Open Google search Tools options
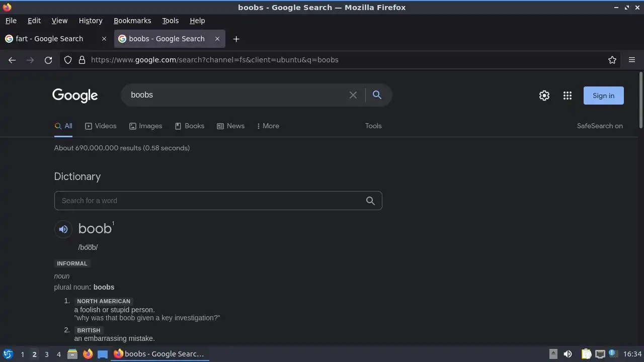Viewport: 644px width, 362px height. pos(373,126)
